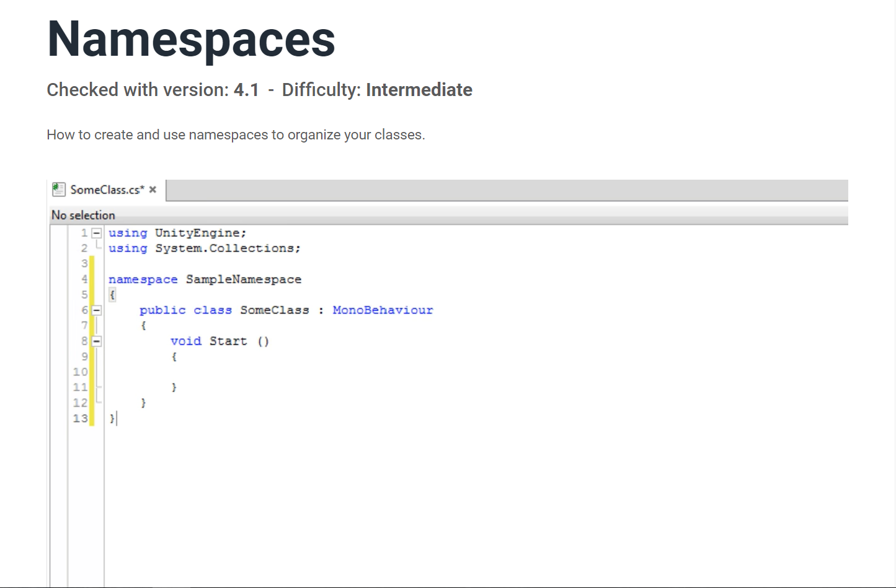Image resolution: width=896 pixels, height=588 pixels.
Task: Click the 'Checked with version: 4.1' text
Action: pos(153,90)
